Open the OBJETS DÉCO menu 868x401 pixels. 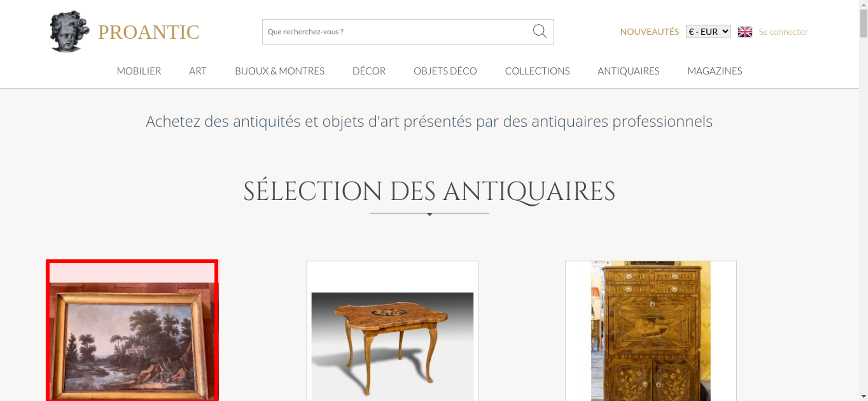pyautogui.click(x=445, y=71)
